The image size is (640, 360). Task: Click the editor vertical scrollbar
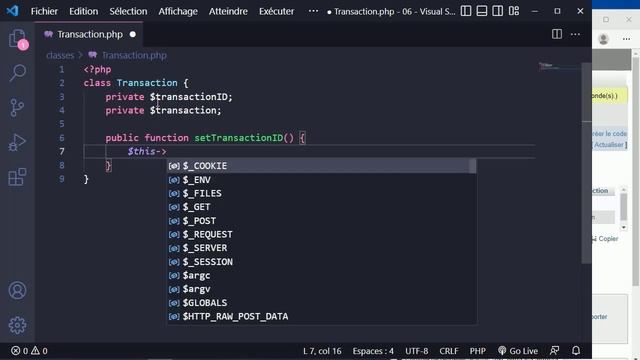(587, 163)
